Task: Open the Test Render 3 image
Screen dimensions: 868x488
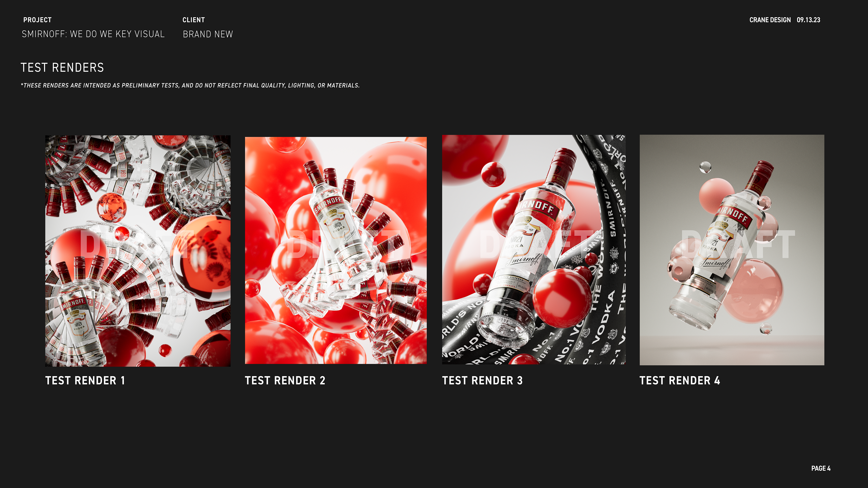Action: coord(534,250)
